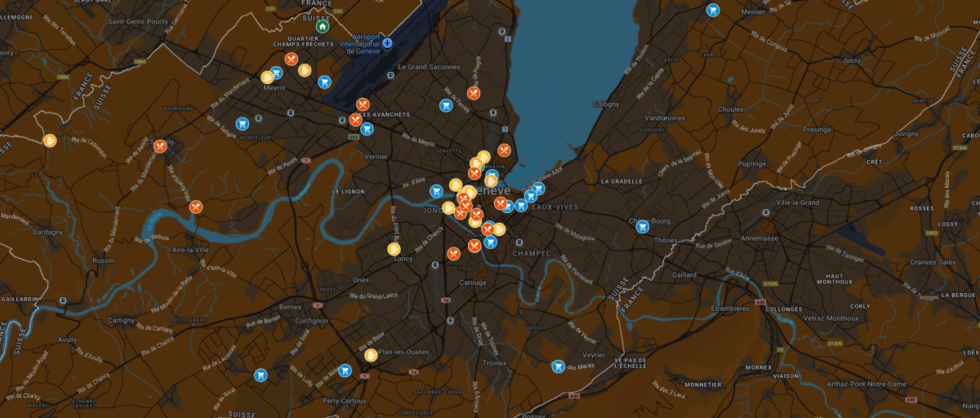Open restaurant marker above Les Avanchets label
The height and width of the screenshot is (418, 980).
point(363,104)
